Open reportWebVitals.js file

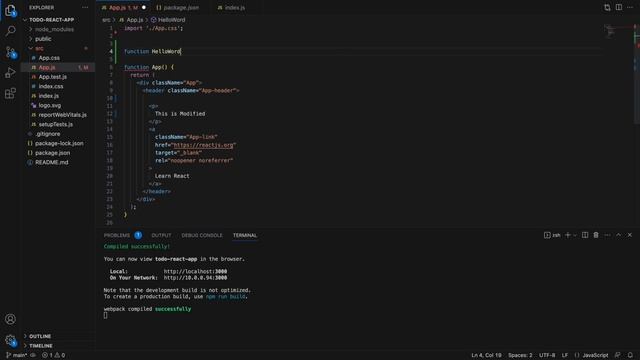coord(62,115)
